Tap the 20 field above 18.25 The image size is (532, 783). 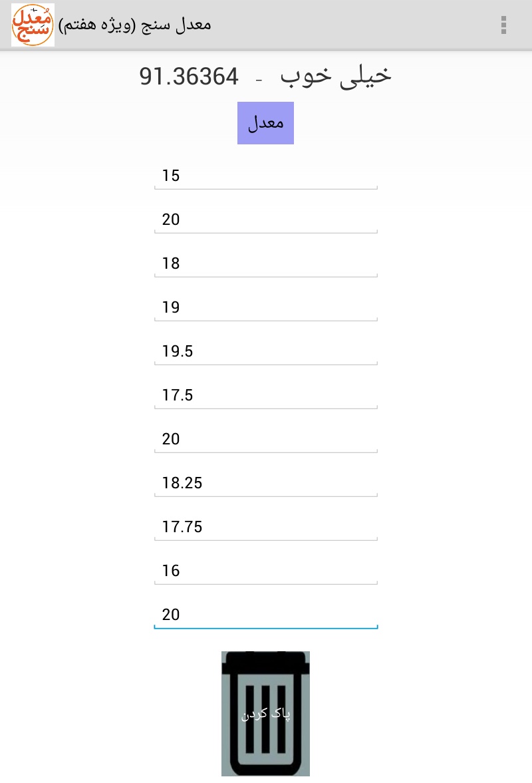click(265, 440)
